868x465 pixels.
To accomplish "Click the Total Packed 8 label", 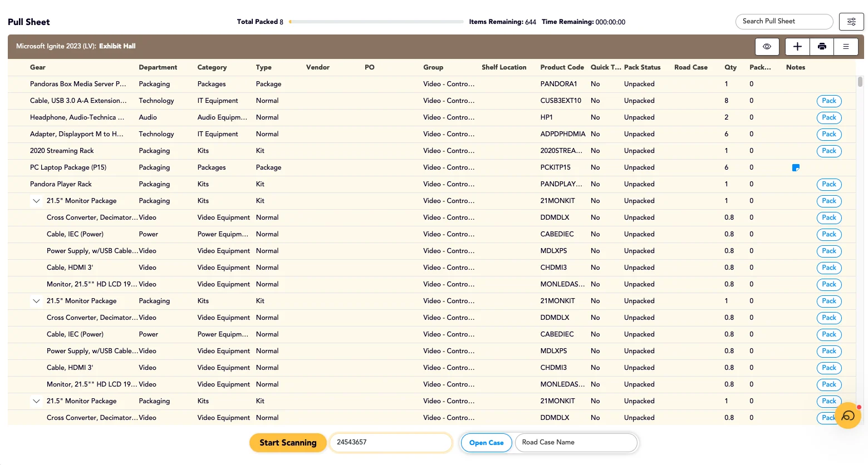I will tap(260, 22).
